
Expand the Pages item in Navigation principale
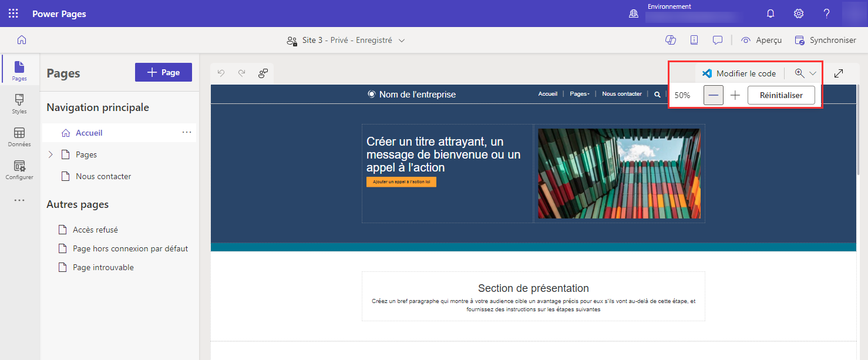51,154
